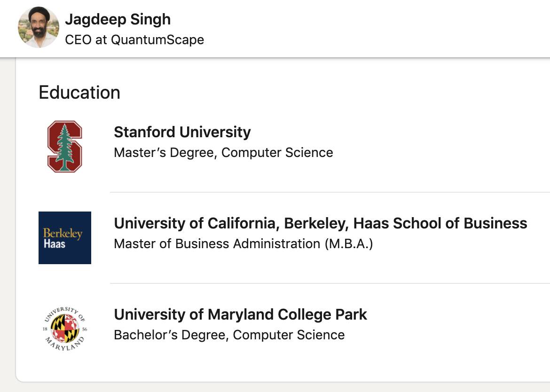Open UC Berkeley Haas School of Business link
This screenshot has width=550, height=392.
(x=321, y=223)
